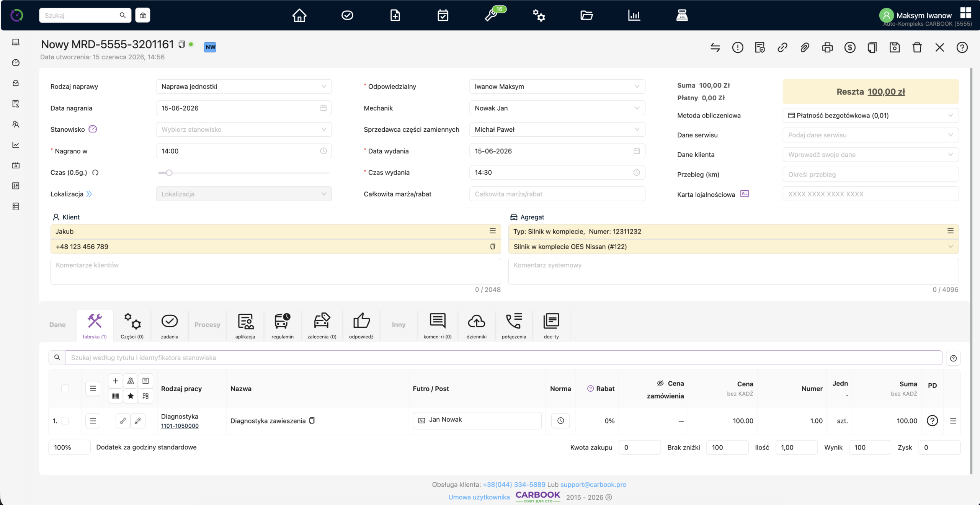The width and height of the screenshot is (980, 505).
Task: Open the Klient Jakub hamburger menu
Action: (493, 231)
